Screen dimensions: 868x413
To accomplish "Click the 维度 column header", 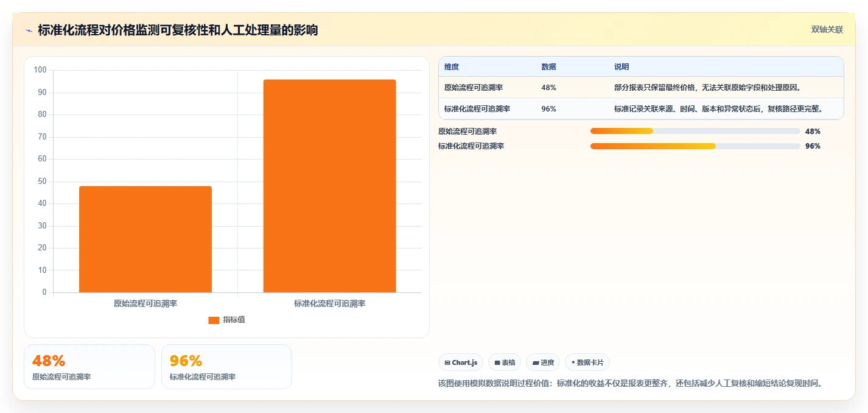I will [x=452, y=67].
